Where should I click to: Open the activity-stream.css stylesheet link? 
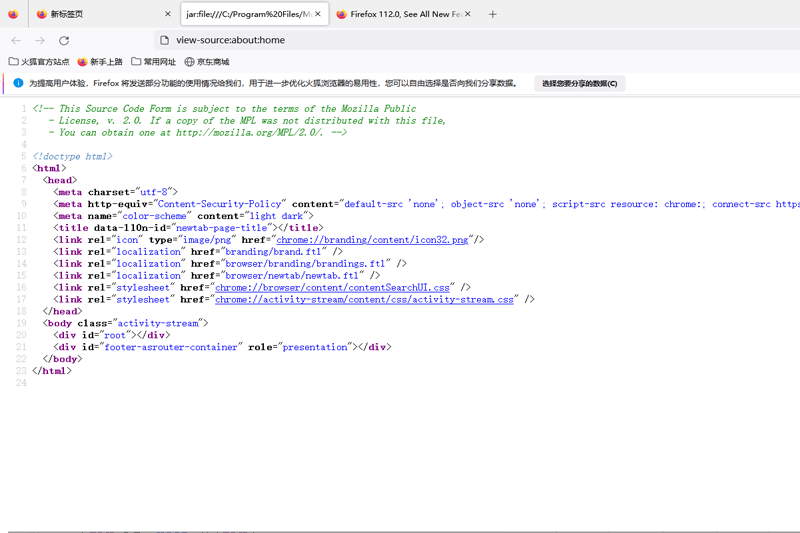click(364, 299)
